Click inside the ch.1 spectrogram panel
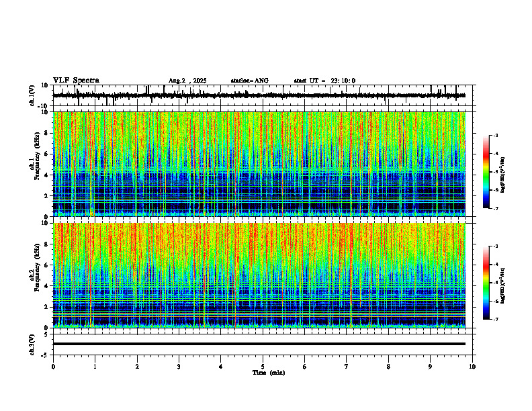This screenshot has height=411, width=532. (x=259, y=164)
